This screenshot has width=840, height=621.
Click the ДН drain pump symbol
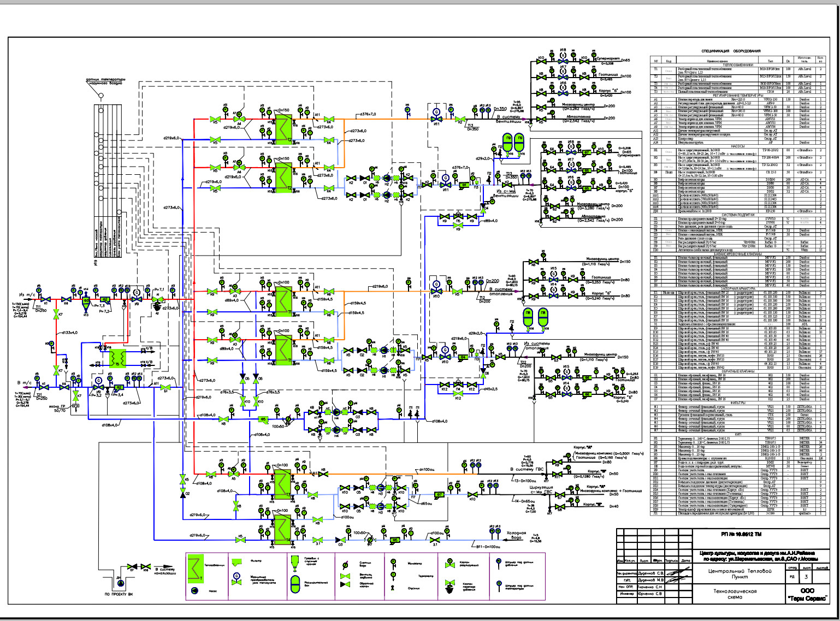(x=119, y=582)
